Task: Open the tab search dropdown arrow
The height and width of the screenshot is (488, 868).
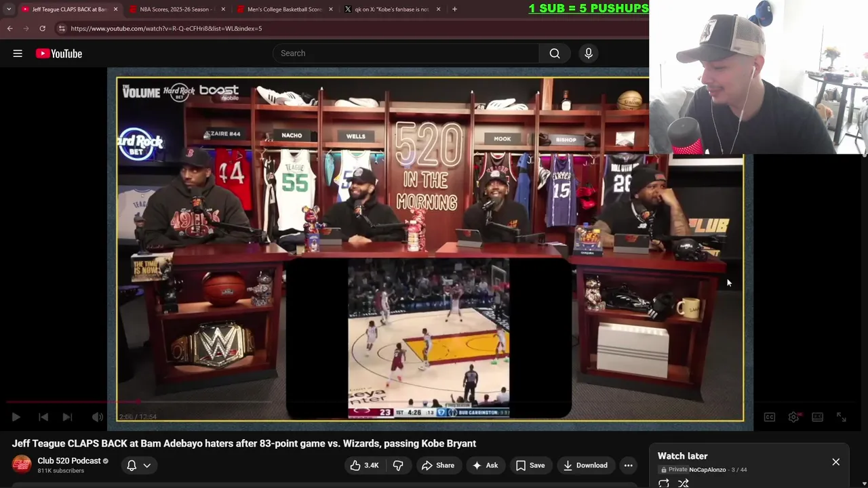Action: (x=9, y=9)
